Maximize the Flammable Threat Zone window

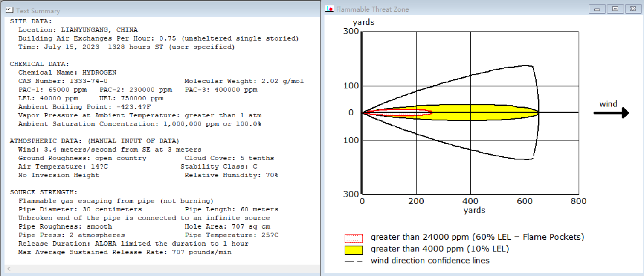615,9
